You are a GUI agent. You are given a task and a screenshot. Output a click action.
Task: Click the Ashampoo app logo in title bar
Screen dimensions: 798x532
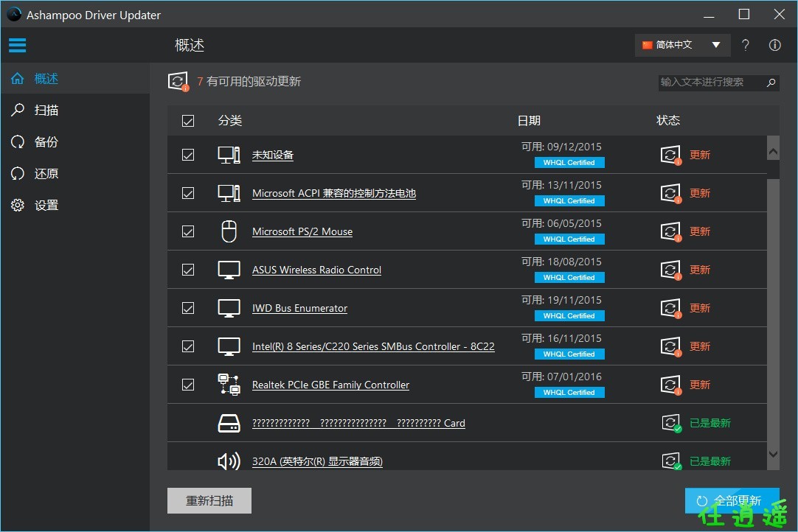click(14, 15)
